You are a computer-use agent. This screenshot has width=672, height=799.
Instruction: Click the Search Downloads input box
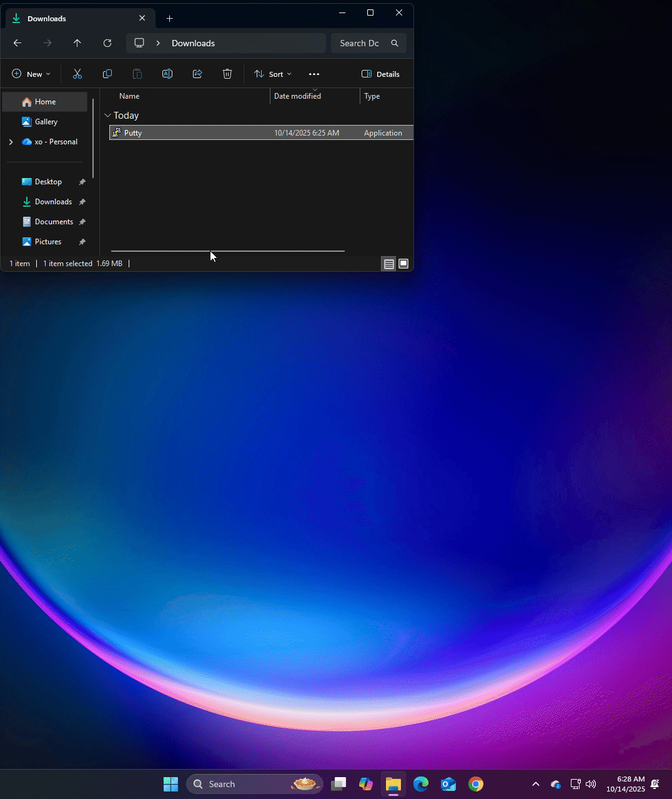tap(368, 43)
